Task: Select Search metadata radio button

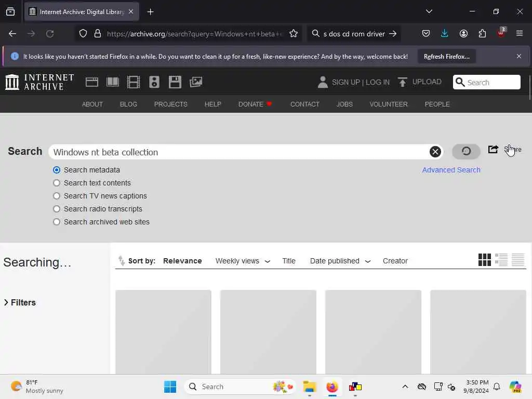Action: 57,170
